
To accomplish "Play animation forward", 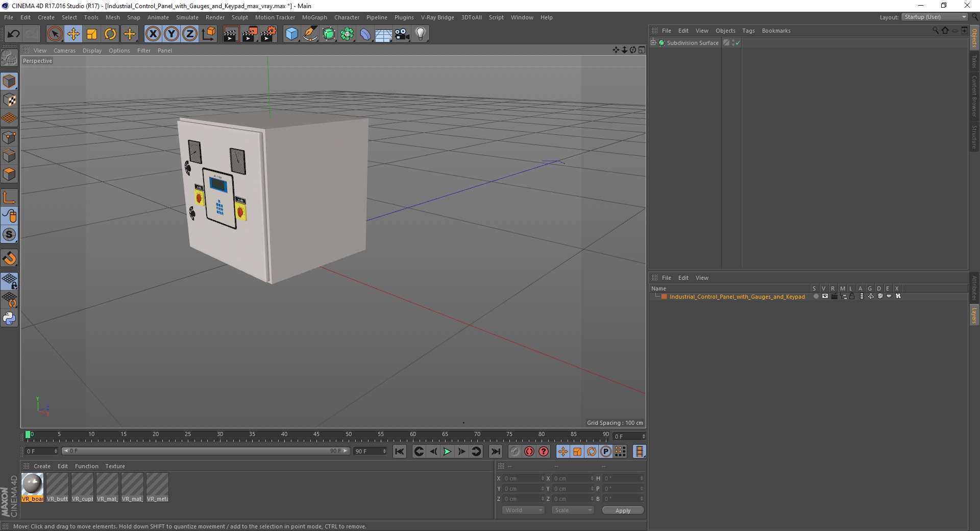I will [447, 451].
